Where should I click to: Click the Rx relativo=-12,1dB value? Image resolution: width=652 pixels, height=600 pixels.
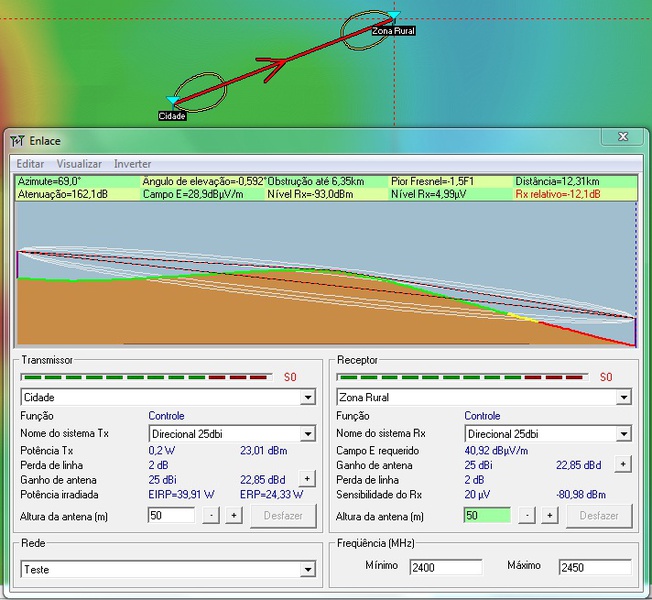click(x=558, y=194)
